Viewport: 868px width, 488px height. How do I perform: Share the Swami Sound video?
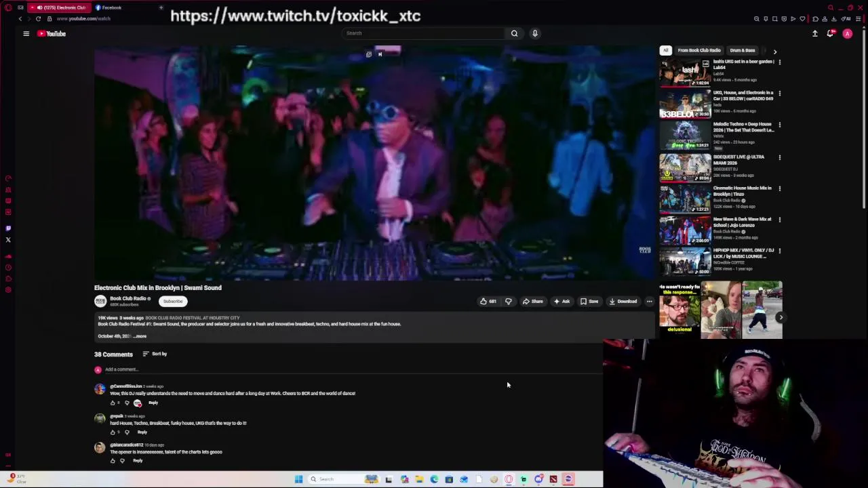(532, 302)
